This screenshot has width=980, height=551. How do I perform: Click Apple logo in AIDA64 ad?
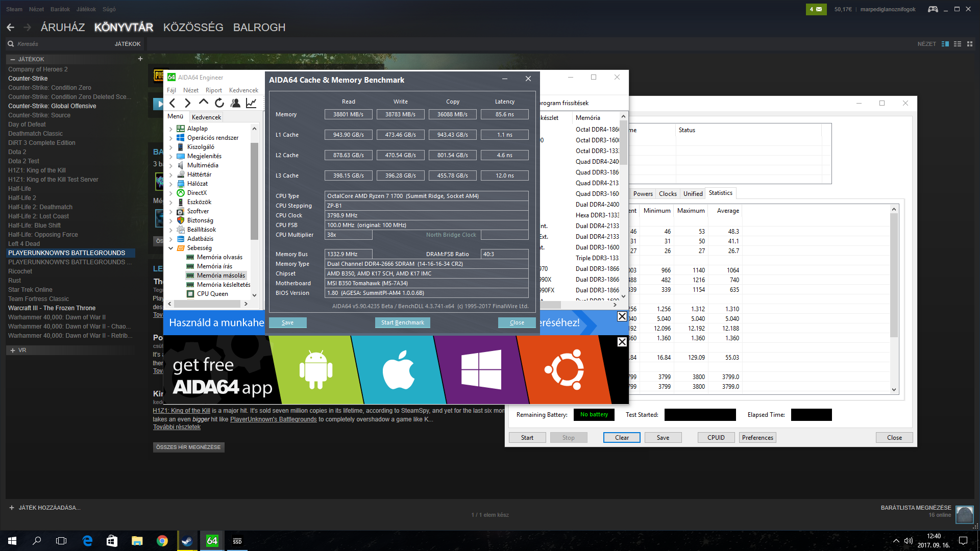point(398,370)
